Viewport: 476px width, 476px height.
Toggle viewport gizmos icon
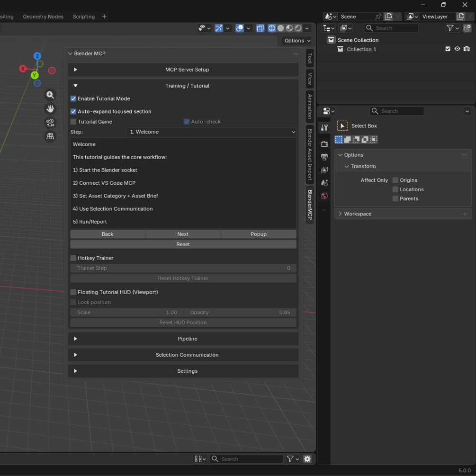[219, 28]
